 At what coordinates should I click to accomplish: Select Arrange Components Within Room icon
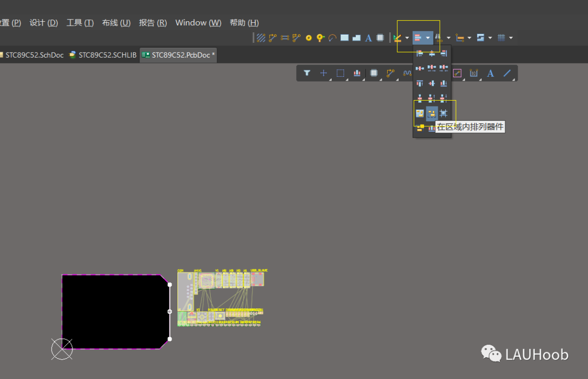pos(432,113)
